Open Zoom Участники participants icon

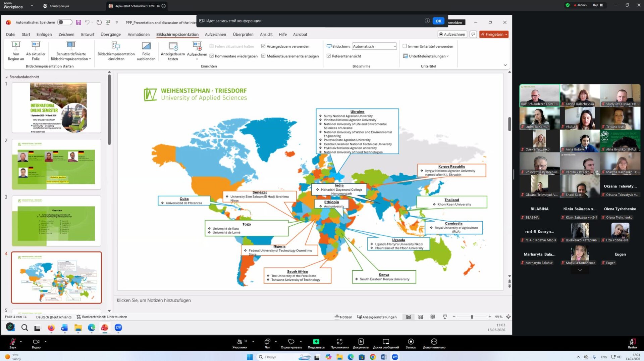pos(240,342)
